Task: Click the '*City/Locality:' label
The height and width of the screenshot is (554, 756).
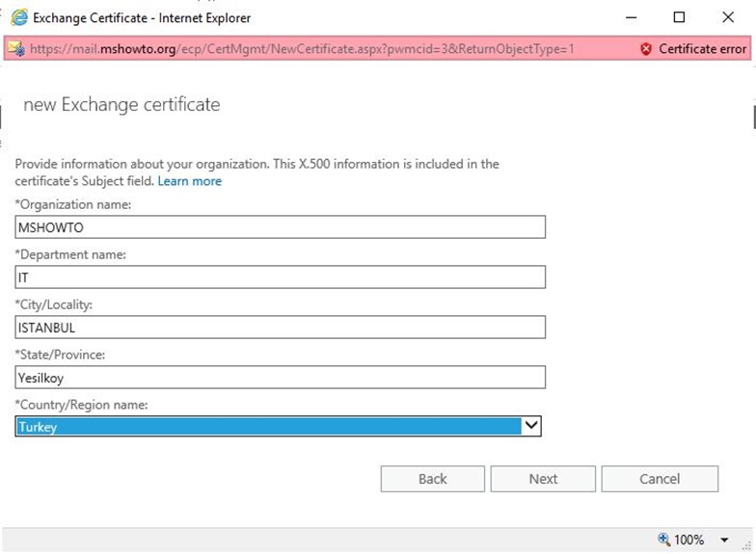Action: pos(54,304)
